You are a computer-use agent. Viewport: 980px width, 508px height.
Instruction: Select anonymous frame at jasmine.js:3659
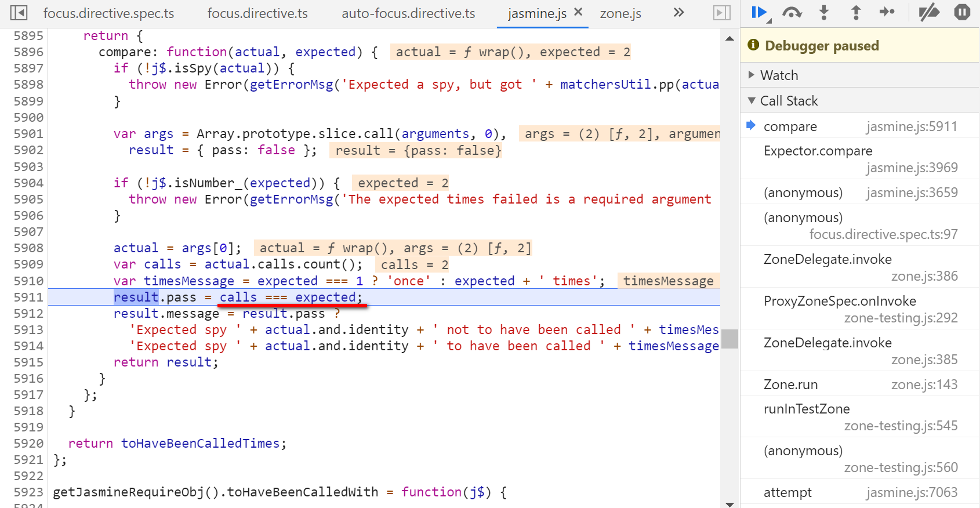pyautogui.click(x=860, y=193)
